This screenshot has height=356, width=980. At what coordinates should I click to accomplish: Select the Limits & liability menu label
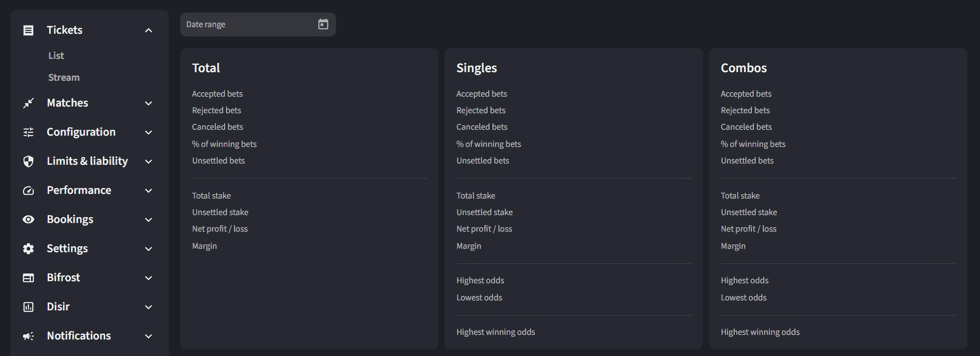coord(87,161)
